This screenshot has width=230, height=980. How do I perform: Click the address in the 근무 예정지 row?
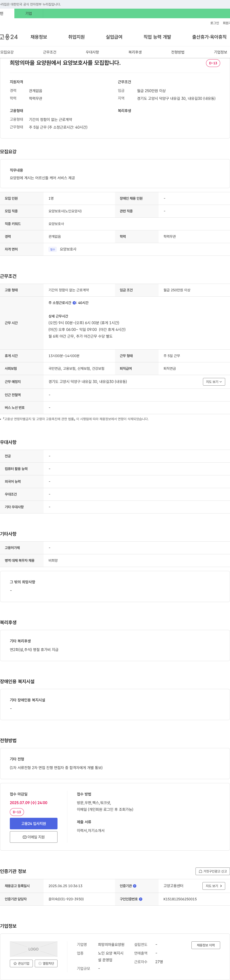[x=88, y=382]
